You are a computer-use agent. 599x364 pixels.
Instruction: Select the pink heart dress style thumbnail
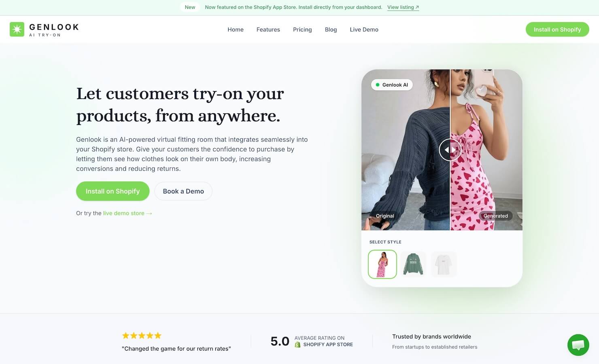click(382, 264)
